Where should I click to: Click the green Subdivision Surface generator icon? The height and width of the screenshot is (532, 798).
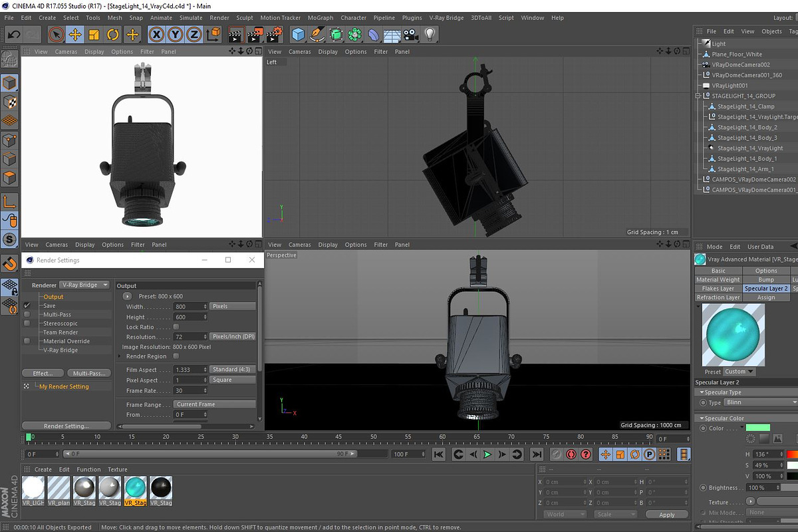click(336, 35)
